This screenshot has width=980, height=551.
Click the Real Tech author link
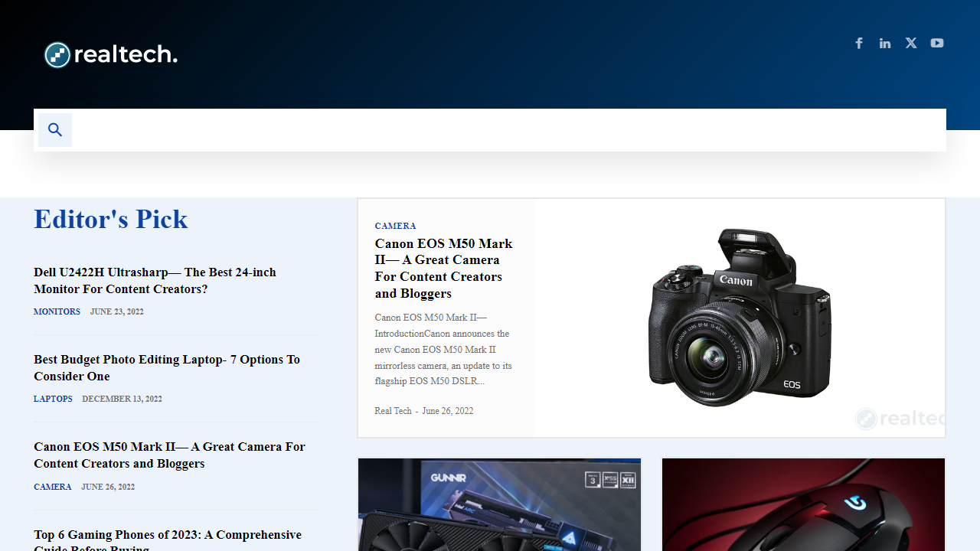point(393,411)
